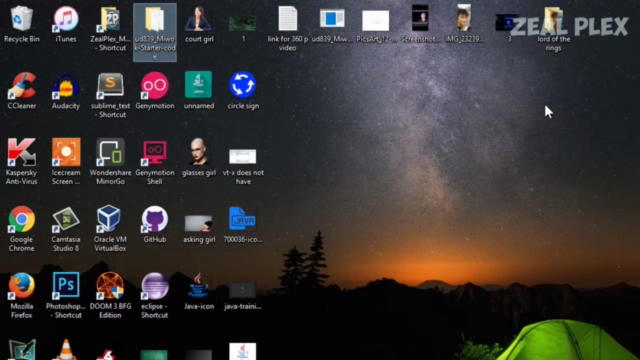The image size is (640, 360).
Task: Select the Screenshot... image file
Action: pos(420,18)
